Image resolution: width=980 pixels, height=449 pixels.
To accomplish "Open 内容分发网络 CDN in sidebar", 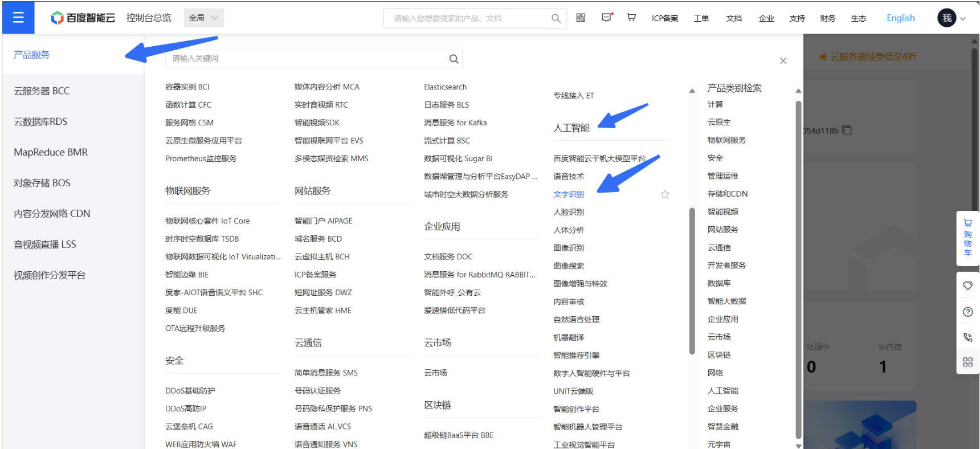I will click(x=52, y=214).
